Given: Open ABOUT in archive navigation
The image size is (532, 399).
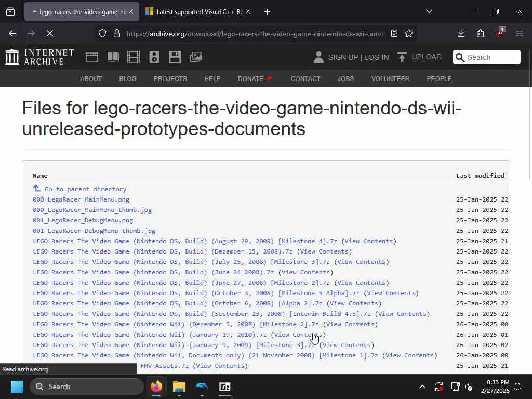Looking at the screenshot, I should pyautogui.click(x=91, y=79).
